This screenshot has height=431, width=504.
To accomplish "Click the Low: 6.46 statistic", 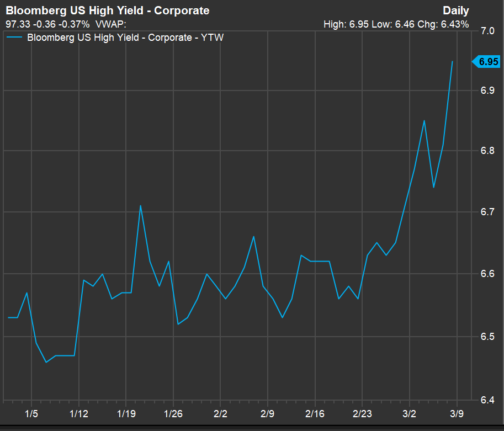I will [x=393, y=24].
